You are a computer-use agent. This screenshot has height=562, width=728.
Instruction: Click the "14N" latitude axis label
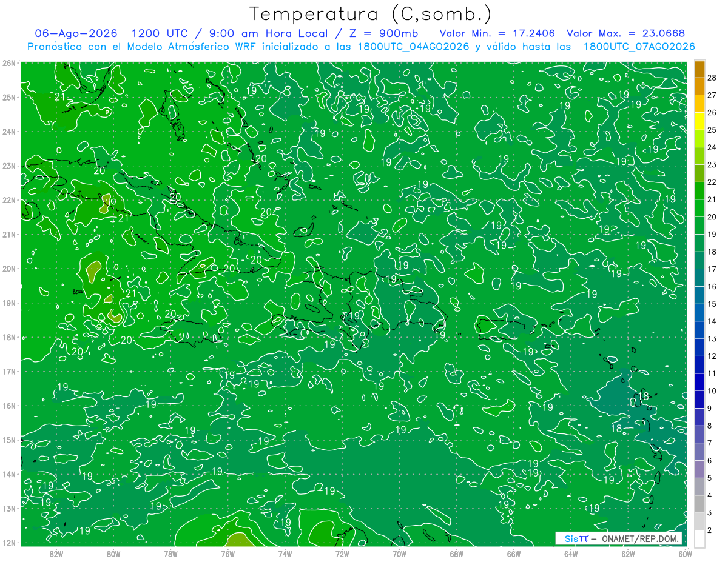point(8,474)
